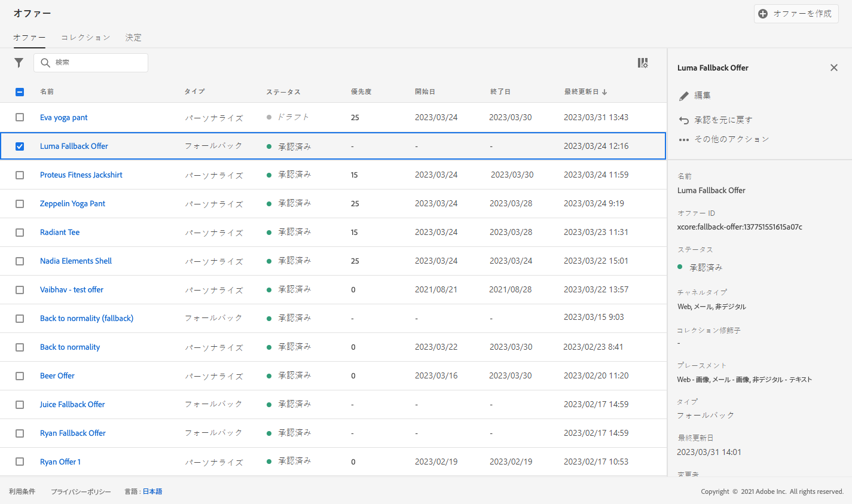Screen dimensions: 852x504
Task: Check the Ryan Offer 1 checkbox
Action: pos(20,462)
